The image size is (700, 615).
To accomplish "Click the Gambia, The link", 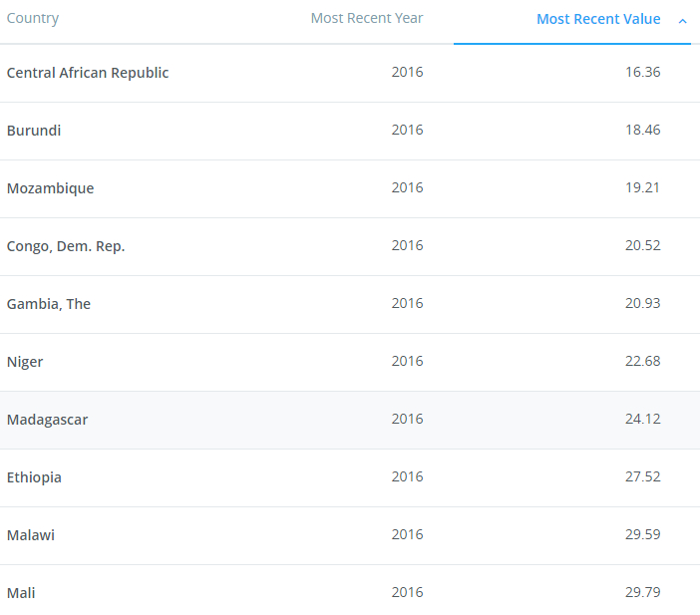I will [x=49, y=304].
